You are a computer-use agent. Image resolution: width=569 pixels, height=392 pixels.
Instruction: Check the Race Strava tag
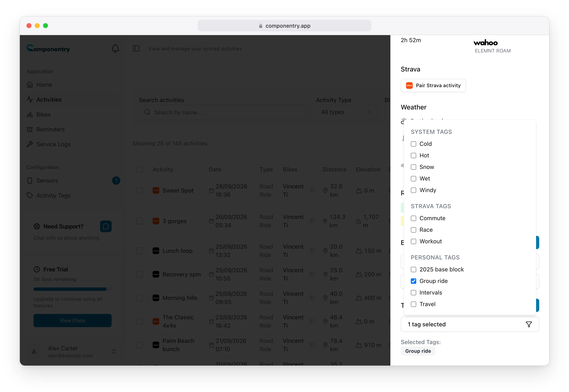click(x=414, y=230)
